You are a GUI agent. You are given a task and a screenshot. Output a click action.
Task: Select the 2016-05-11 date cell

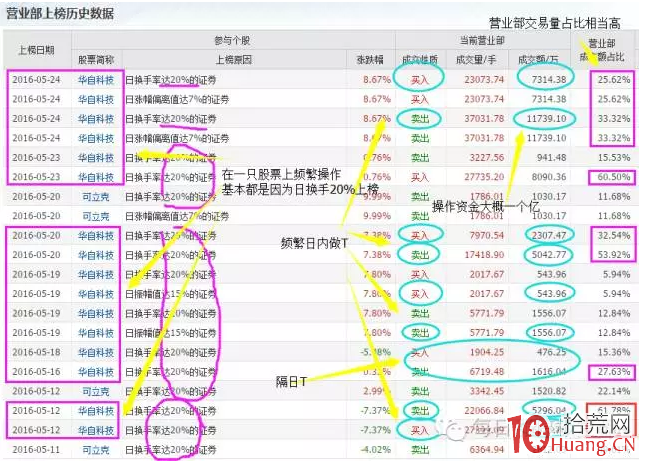point(36,450)
